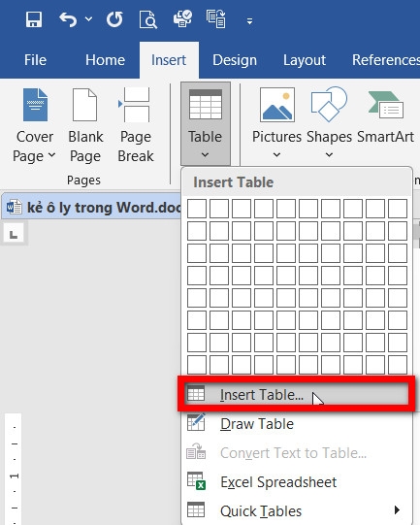420x525 pixels.
Task: Click the Pictures icon
Action: coord(277,105)
